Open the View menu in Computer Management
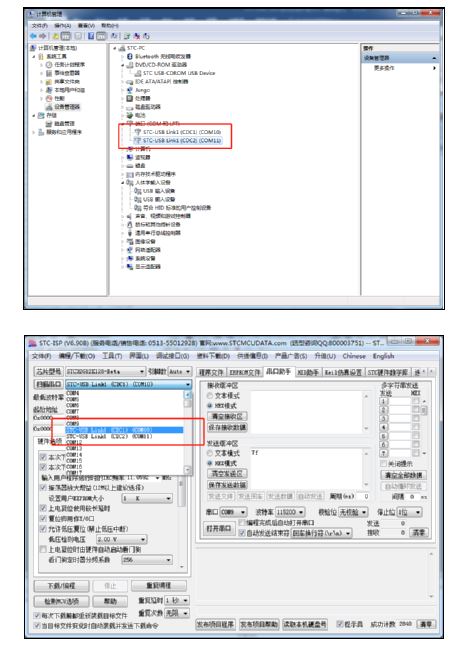Image resolution: width=470 pixels, height=651 pixels. click(86, 26)
